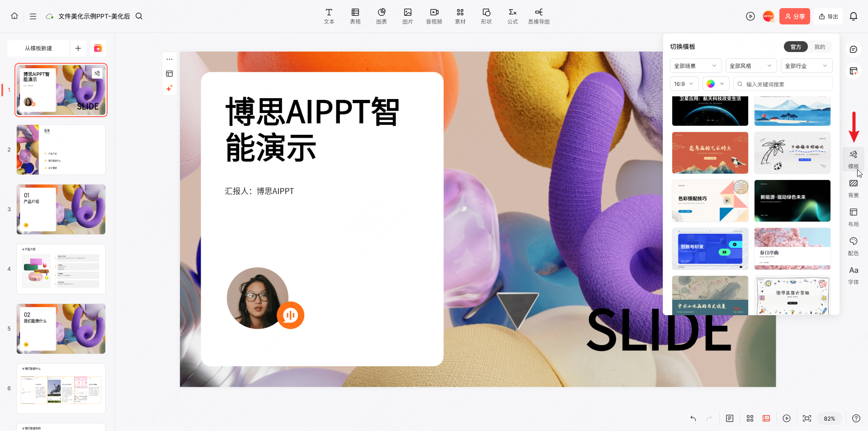Open the 形状 shapes tool
The image size is (868, 431).
click(486, 16)
